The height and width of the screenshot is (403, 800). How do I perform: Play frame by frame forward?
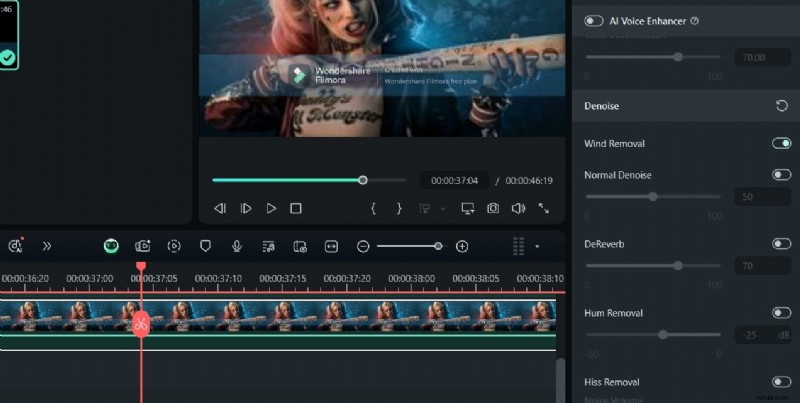pyautogui.click(x=246, y=208)
